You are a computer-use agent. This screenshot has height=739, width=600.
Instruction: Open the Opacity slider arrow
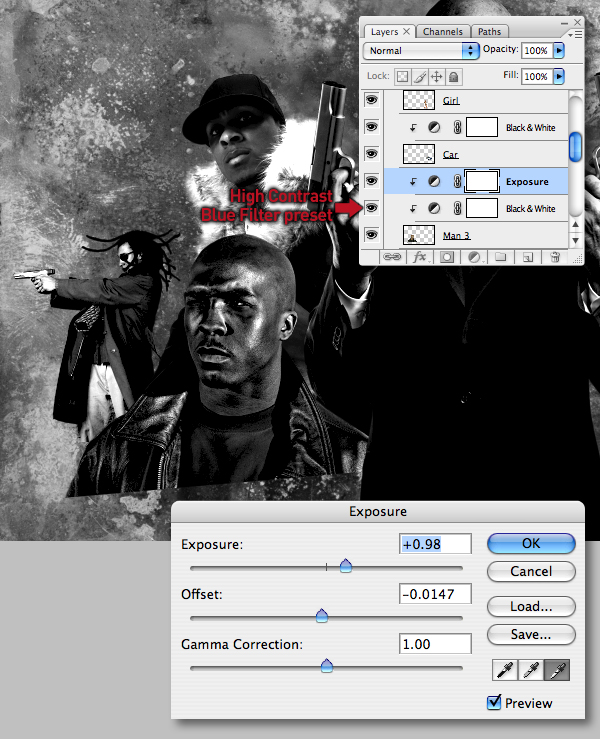[559, 50]
